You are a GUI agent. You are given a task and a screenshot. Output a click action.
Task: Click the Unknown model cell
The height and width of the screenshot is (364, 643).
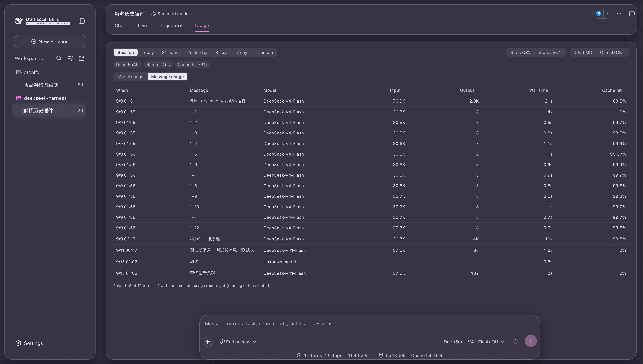point(280,262)
